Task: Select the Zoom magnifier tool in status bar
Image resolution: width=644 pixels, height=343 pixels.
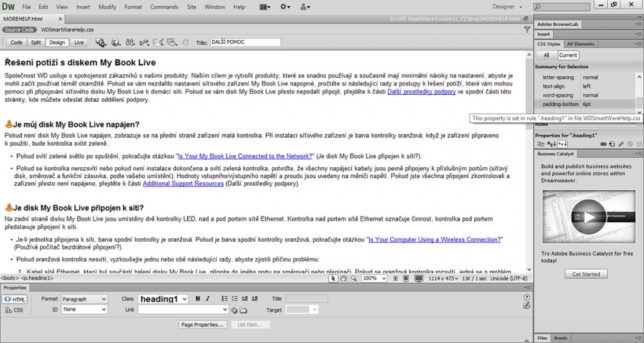Action: point(353,278)
